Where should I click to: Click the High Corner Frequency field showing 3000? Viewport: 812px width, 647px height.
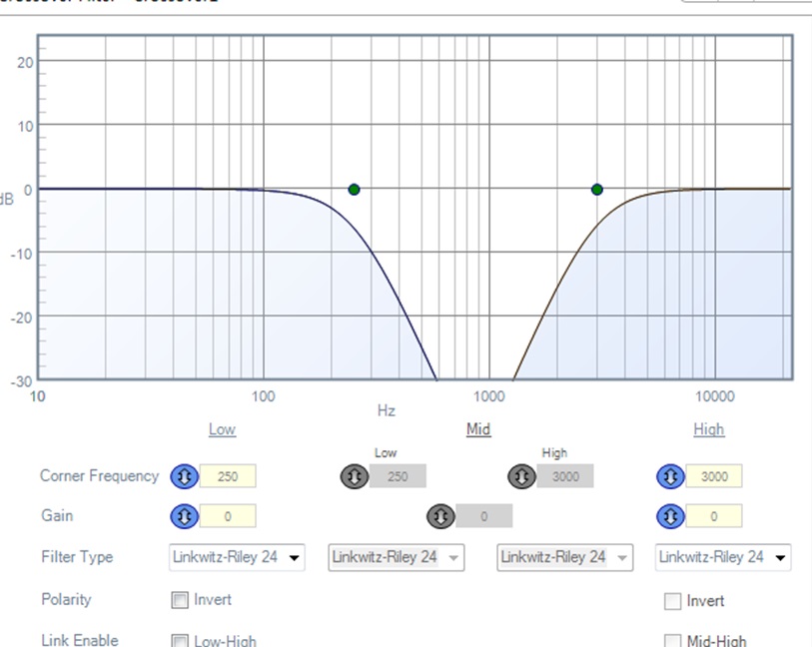713,476
